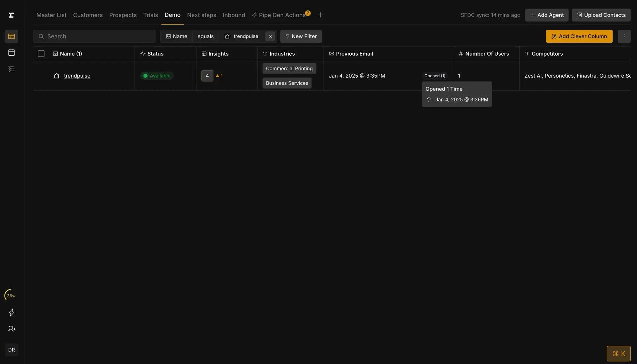Click the app logo icon
The image size is (637, 364).
[11, 15]
